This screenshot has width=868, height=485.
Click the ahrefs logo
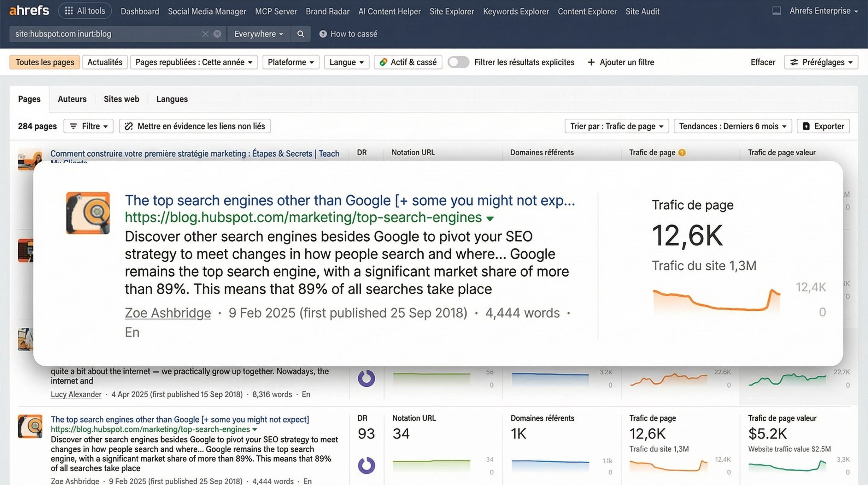29,10
